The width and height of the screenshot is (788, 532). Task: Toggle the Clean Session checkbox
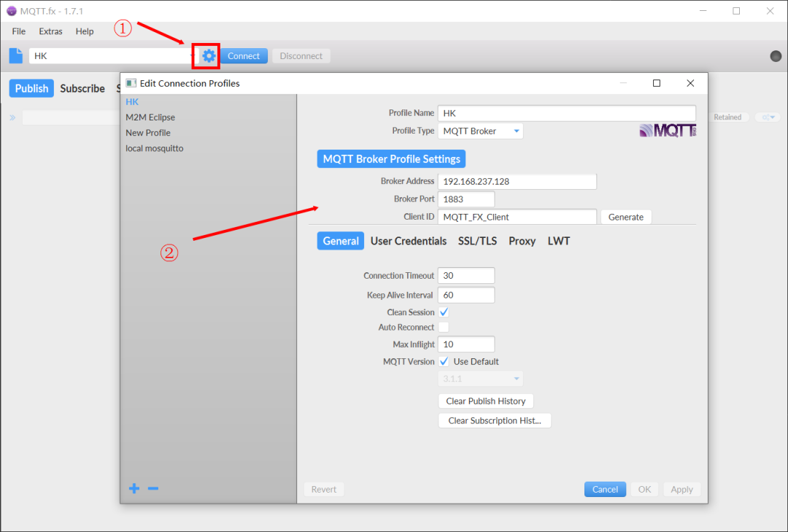(444, 312)
